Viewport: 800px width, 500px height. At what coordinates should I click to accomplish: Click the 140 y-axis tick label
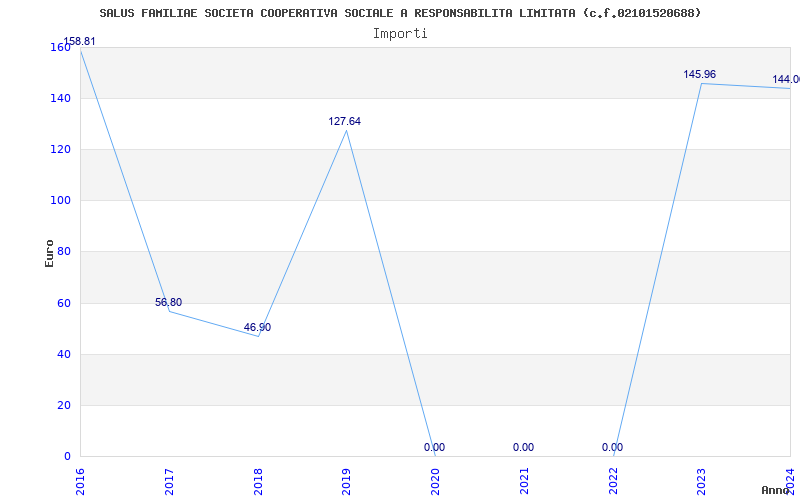tap(60, 98)
